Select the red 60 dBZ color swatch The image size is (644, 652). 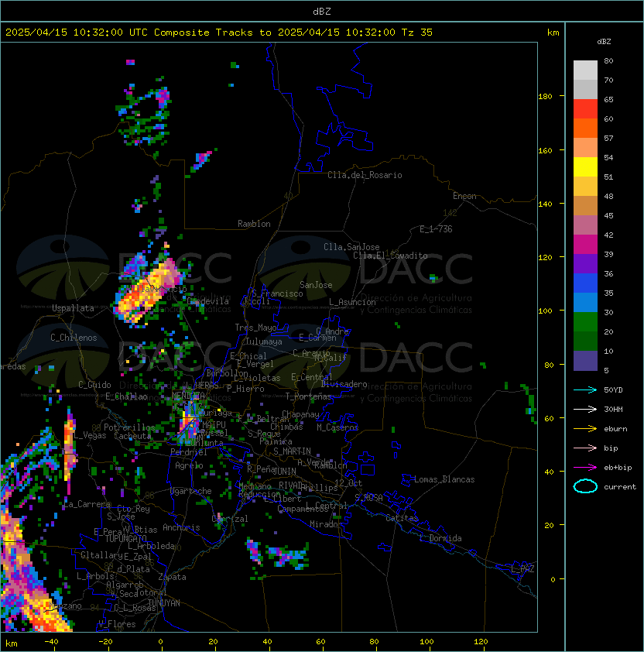coord(585,109)
